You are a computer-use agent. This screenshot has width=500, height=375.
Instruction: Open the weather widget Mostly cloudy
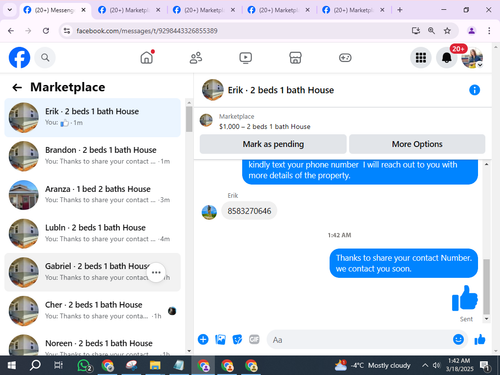click(x=372, y=366)
